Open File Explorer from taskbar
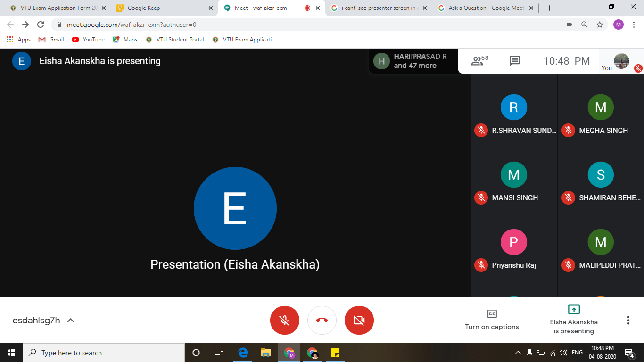This screenshot has width=644, height=362. point(266,353)
